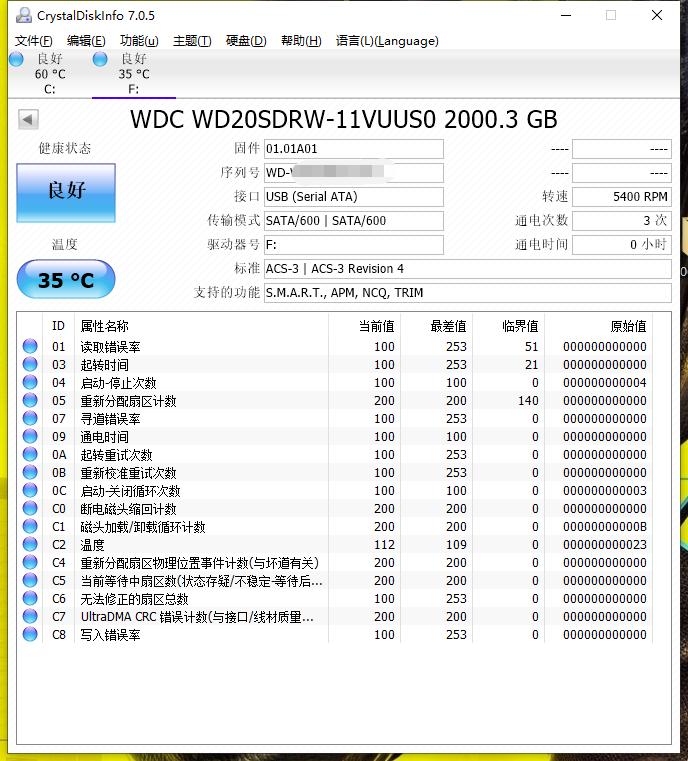This screenshot has width=688, height=761.
Task: Select the F: drive tab at 35 °C
Action: (133, 74)
